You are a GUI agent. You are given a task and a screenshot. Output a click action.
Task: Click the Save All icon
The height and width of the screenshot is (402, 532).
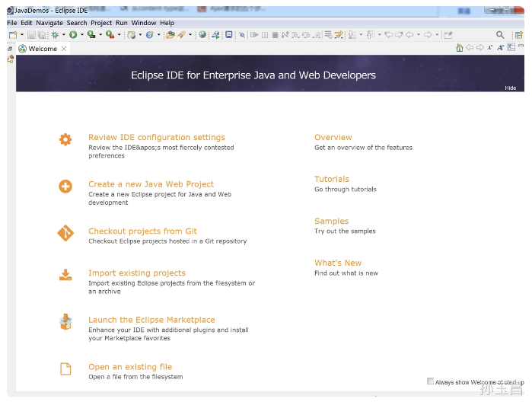tap(42, 34)
